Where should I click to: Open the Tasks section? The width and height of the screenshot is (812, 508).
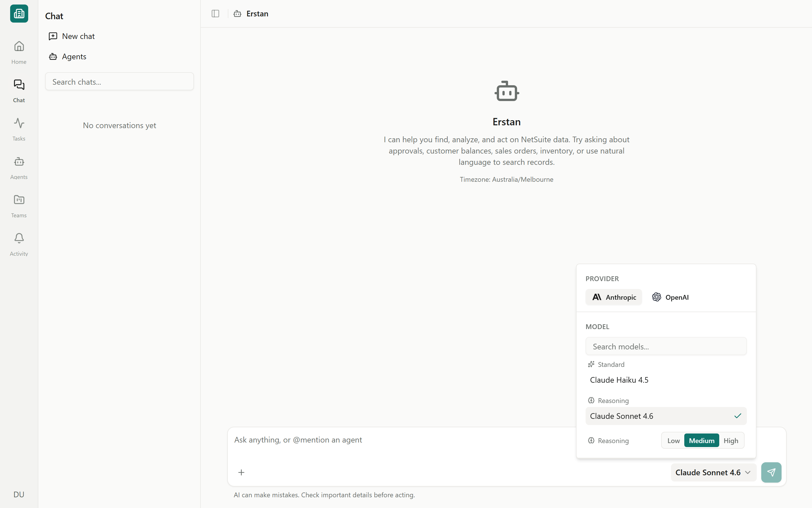coord(19,129)
